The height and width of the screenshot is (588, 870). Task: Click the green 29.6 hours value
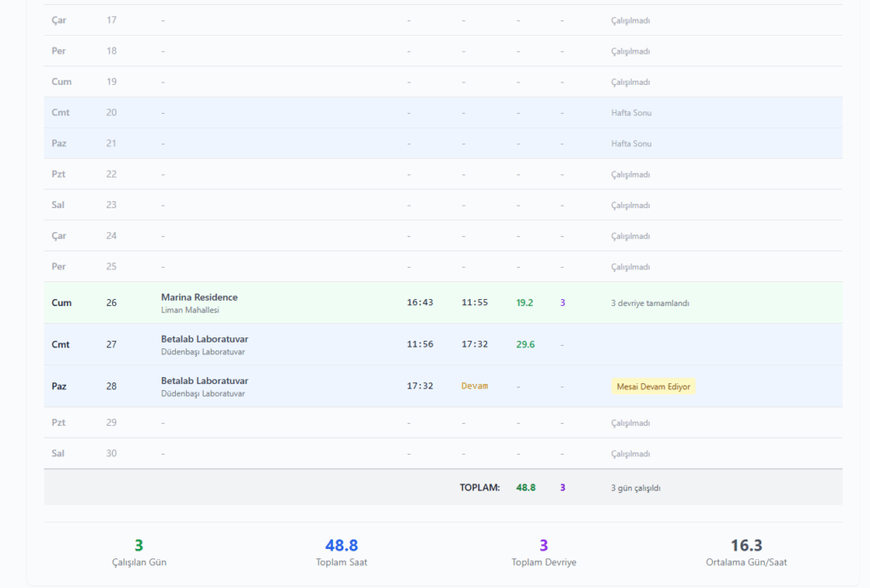tap(525, 344)
